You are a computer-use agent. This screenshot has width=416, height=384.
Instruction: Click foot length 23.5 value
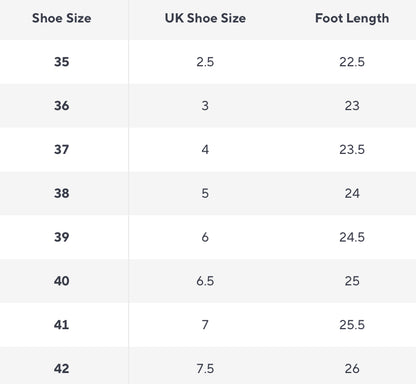[x=352, y=149]
